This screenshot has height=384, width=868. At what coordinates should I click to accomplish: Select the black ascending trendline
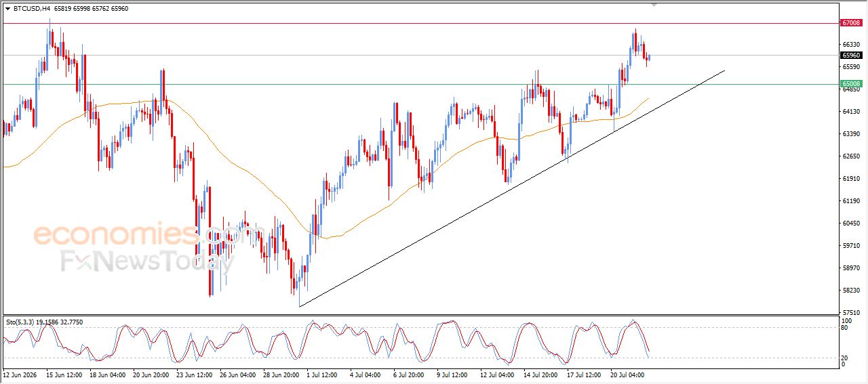pyautogui.click(x=512, y=188)
